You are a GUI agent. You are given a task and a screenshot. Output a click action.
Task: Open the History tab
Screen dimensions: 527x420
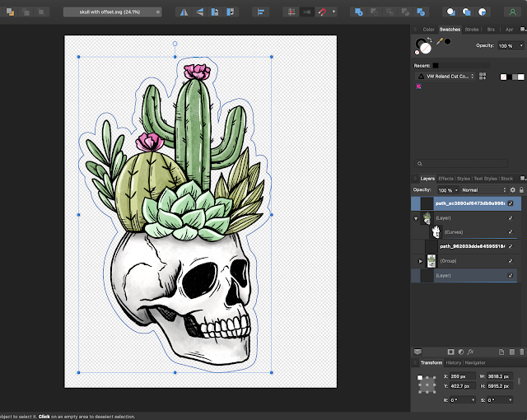[x=454, y=362]
